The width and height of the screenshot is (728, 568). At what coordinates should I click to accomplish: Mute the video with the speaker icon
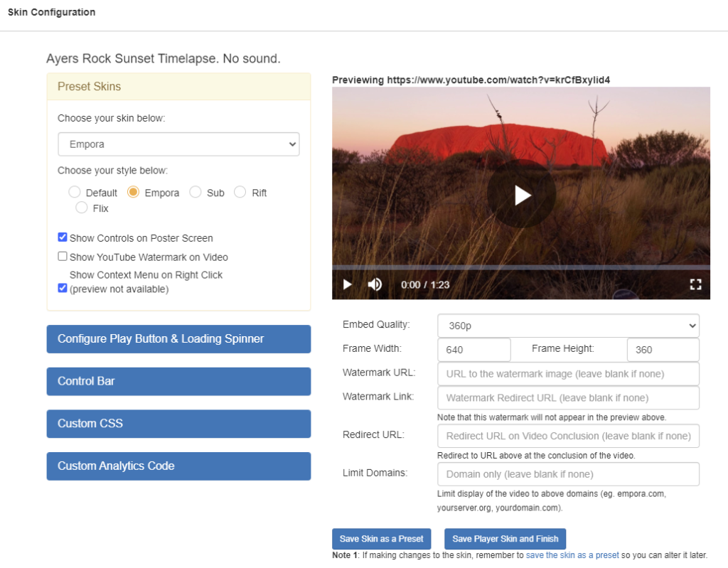[x=375, y=284]
